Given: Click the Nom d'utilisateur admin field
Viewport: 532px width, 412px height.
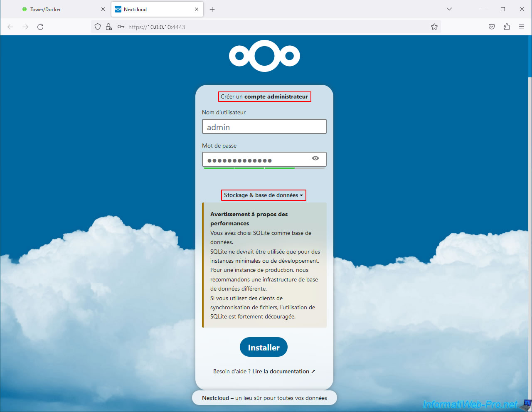Looking at the screenshot, I should pyautogui.click(x=264, y=127).
